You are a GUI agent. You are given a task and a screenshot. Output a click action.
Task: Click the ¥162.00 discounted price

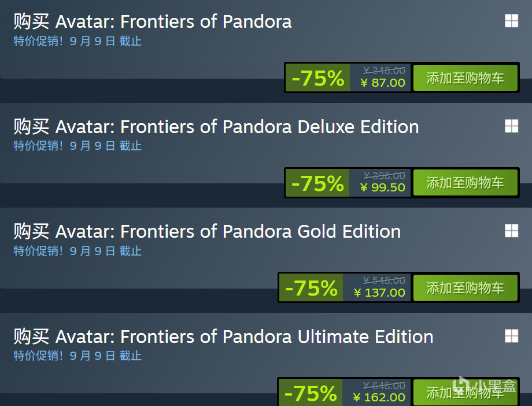click(379, 397)
